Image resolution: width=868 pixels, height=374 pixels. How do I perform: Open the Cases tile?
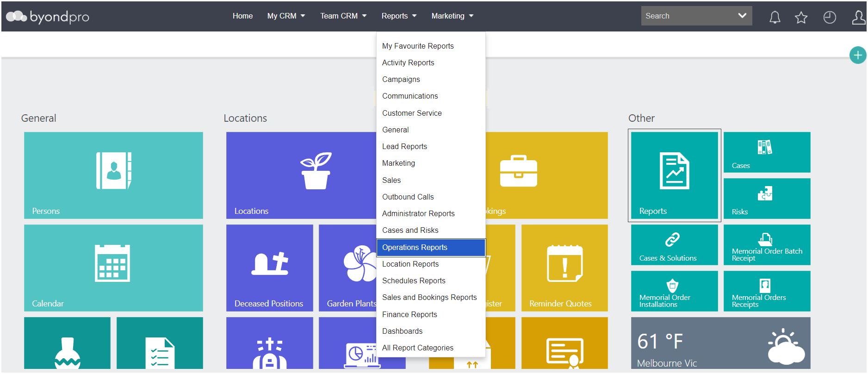point(767,152)
